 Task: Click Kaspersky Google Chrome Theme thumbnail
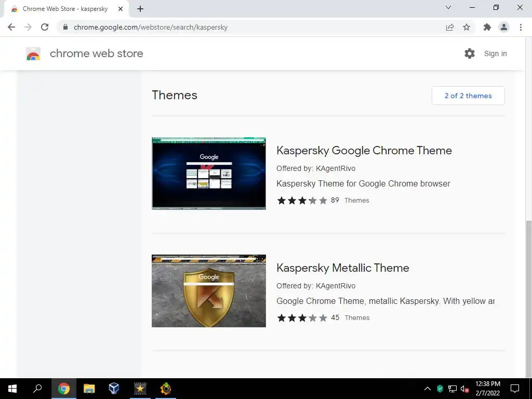209,174
